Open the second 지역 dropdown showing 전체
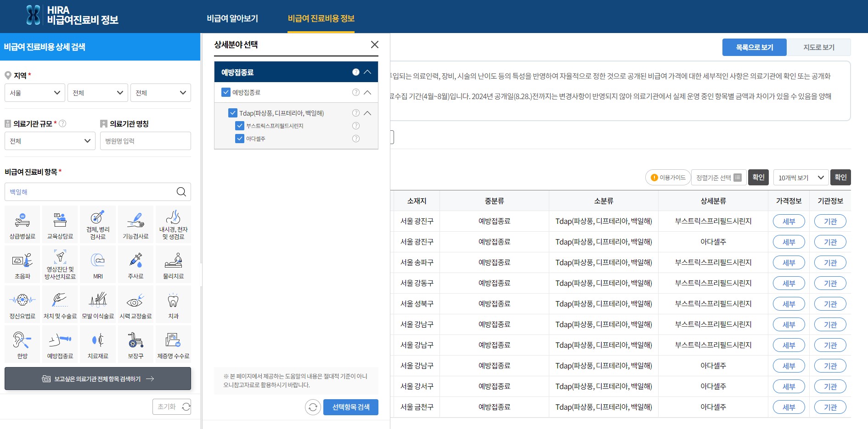868x429 pixels. point(98,93)
